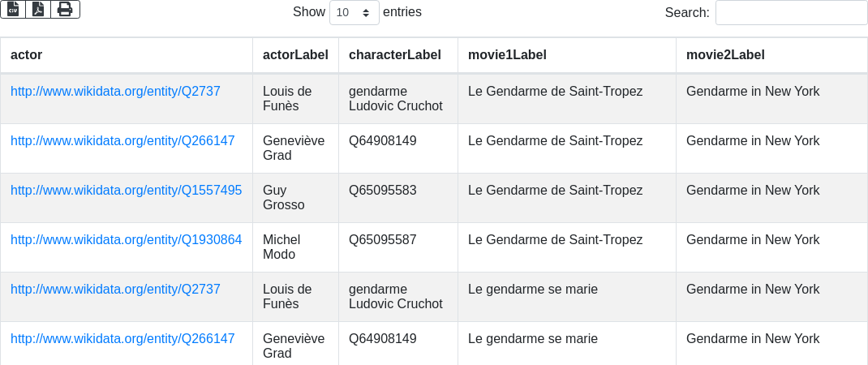This screenshot has width=868, height=365.
Task: Sort by movie1Label column header
Action: tap(567, 55)
